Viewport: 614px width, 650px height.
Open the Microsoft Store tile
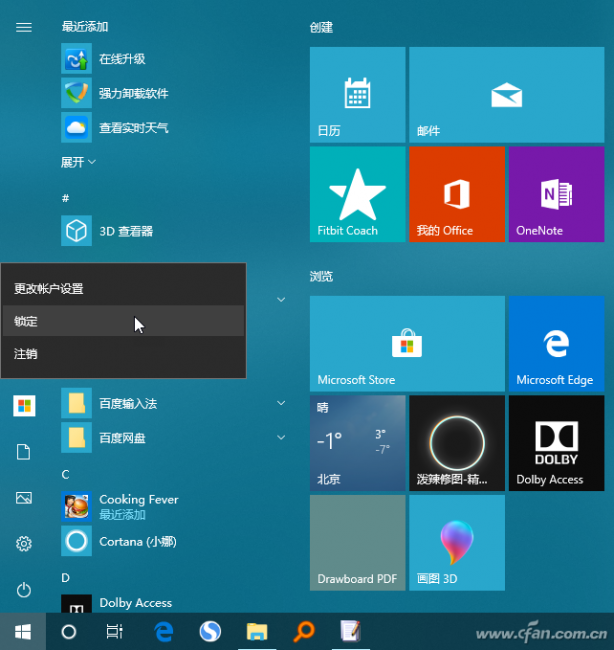point(407,343)
